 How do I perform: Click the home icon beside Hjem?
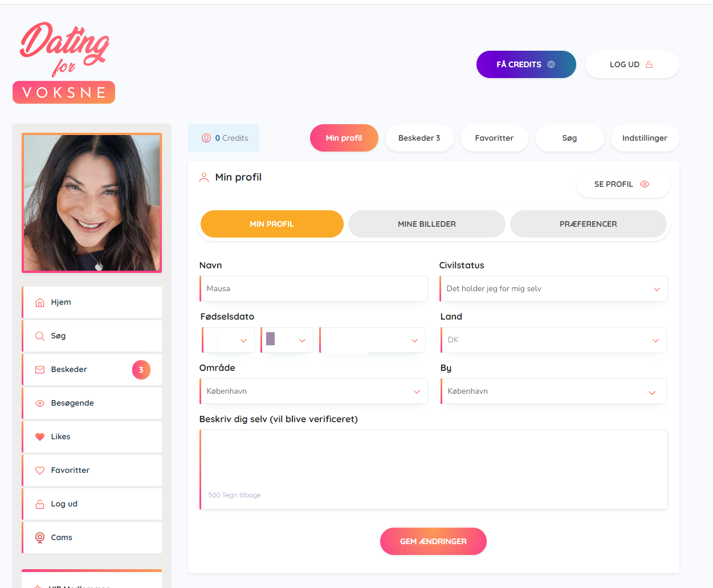tap(40, 303)
